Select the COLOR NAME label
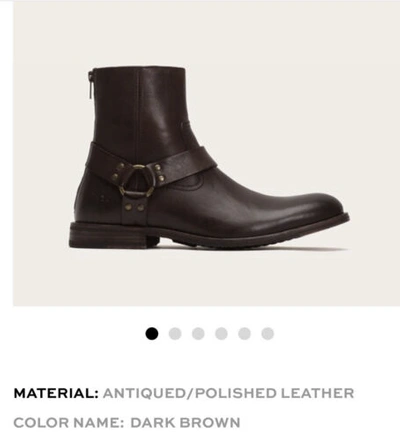The height and width of the screenshot is (441, 400). click(69, 423)
